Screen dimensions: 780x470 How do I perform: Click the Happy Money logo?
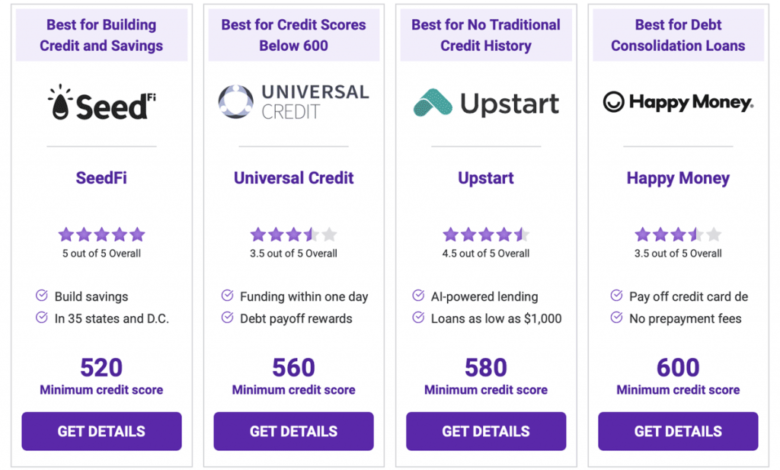pyautogui.click(x=678, y=102)
